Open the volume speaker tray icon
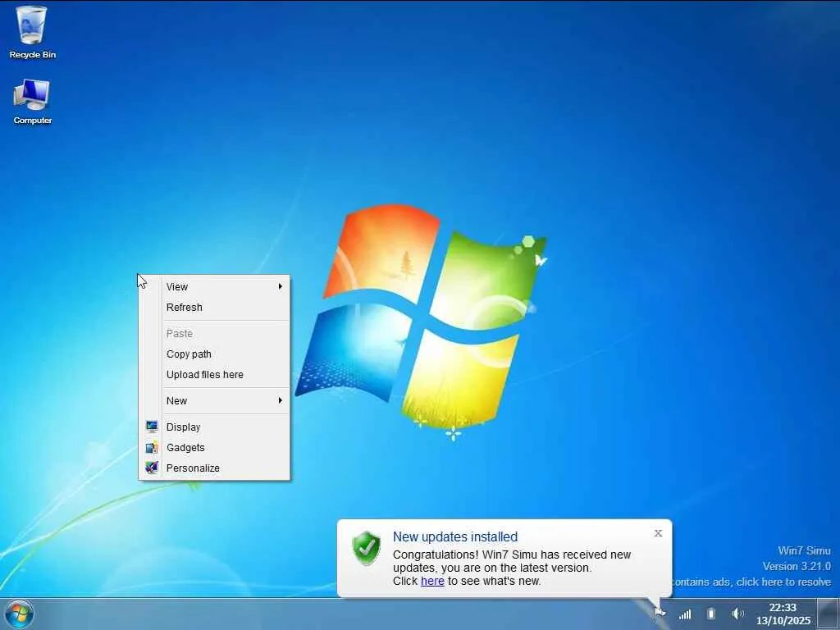Screen dimensions: 840x630 (x=737, y=614)
